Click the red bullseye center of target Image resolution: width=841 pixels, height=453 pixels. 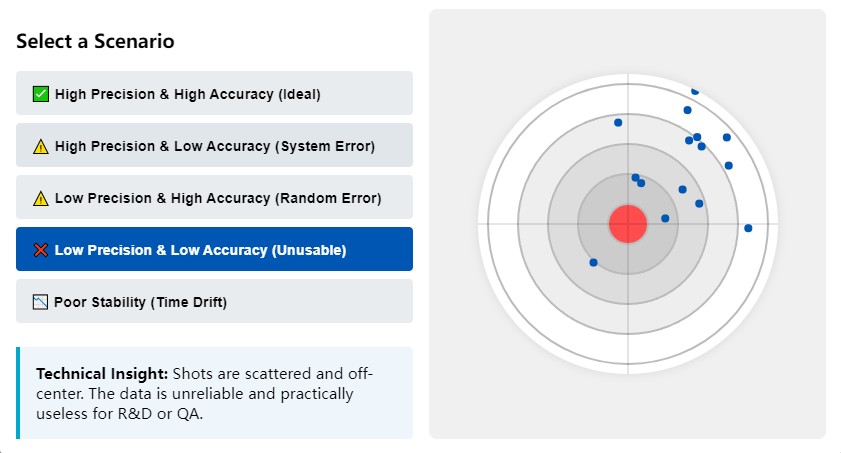(x=628, y=223)
